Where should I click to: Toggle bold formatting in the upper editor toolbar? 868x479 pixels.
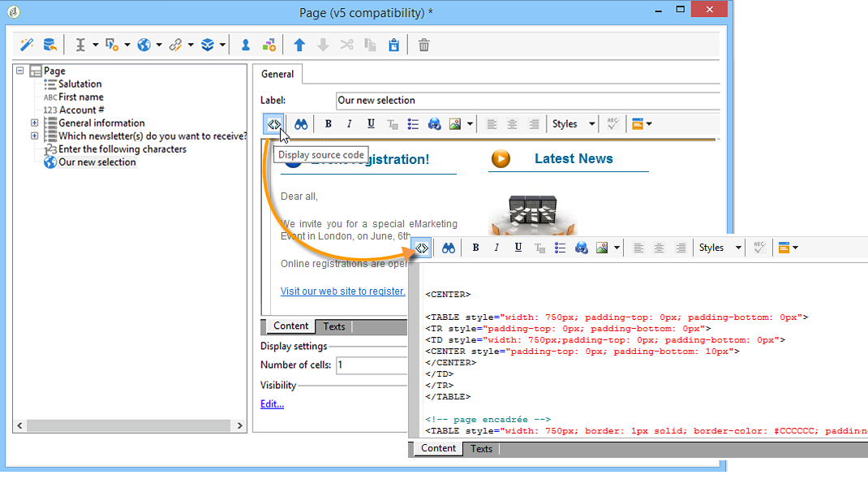click(329, 124)
